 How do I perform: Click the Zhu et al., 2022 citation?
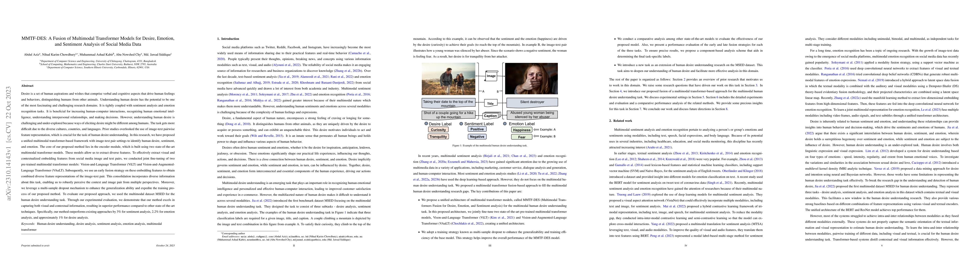point(301,94)
